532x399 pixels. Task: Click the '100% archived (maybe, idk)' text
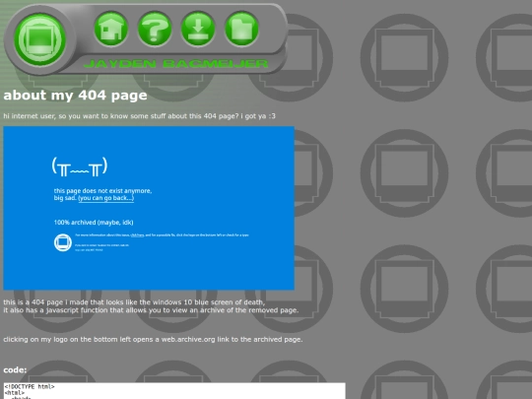pos(94,223)
